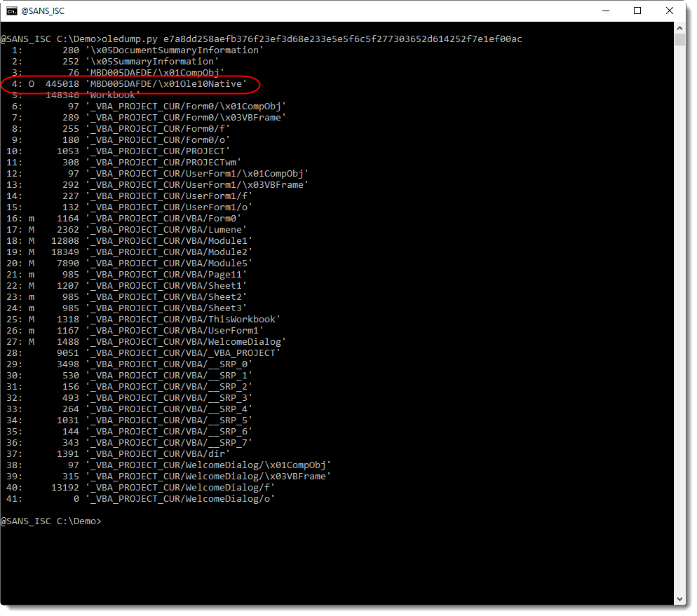697x616 pixels.
Task: Click '_VBA_PROJECT_CUR/Form0/\x01CompObj' line
Action: (147, 106)
